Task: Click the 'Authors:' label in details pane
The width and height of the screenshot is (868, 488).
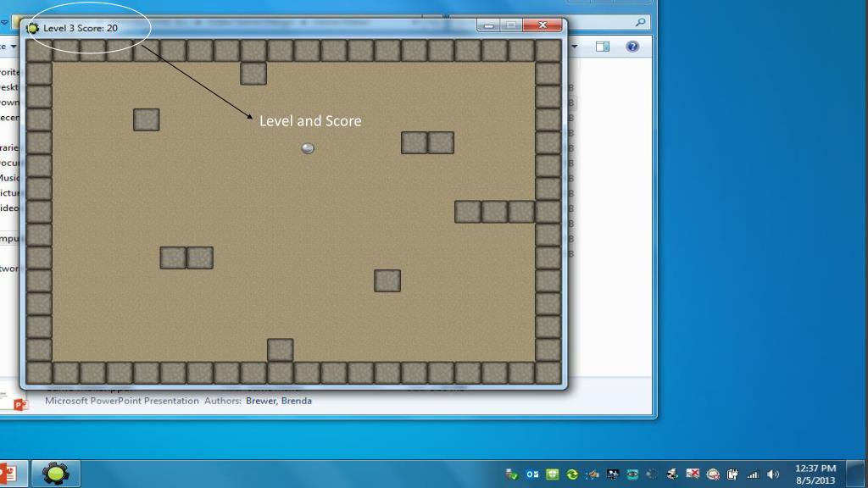Action: (223, 401)
